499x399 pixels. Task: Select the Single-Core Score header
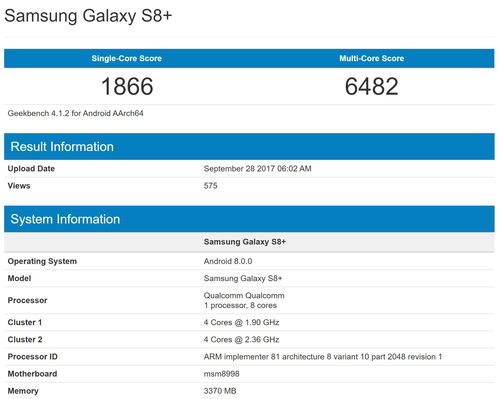[126, 58]
